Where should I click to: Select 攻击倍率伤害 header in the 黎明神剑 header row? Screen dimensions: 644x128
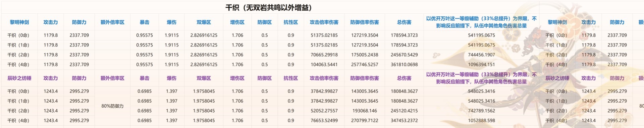324,22
